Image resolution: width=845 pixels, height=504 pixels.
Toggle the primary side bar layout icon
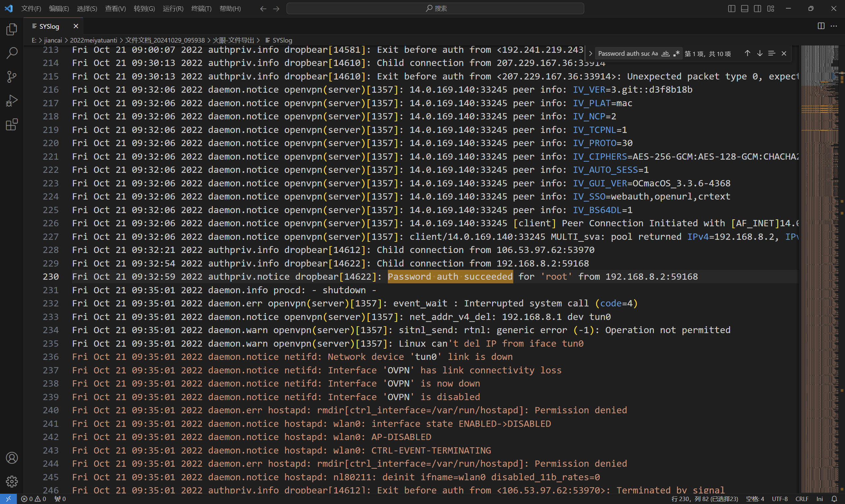tap(731, 9)
